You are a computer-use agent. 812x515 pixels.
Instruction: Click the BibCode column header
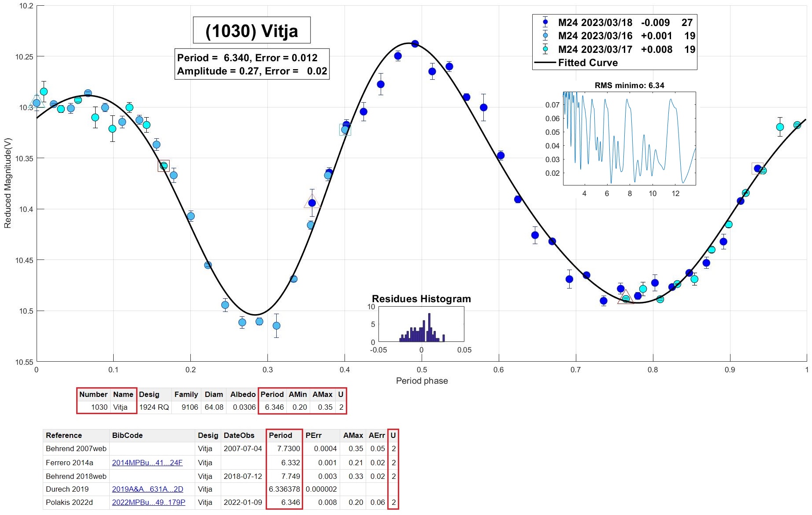(x=127, y=435)
